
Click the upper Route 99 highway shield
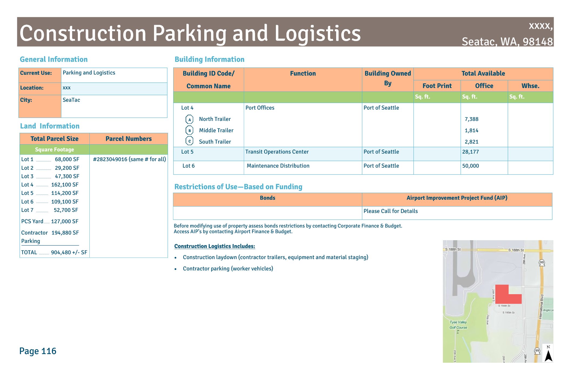click(542, 263)
